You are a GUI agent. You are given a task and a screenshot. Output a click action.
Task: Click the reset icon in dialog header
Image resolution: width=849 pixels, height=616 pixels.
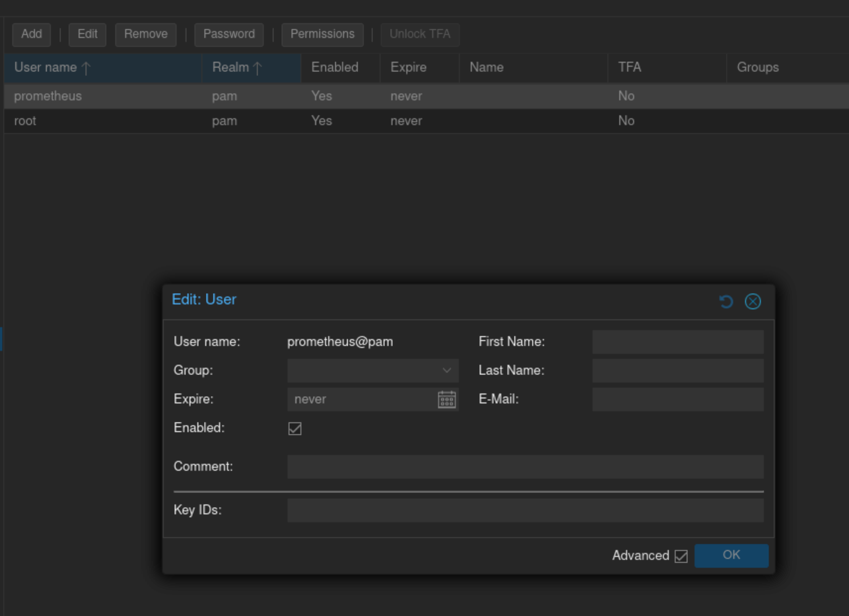click(726, 302)
